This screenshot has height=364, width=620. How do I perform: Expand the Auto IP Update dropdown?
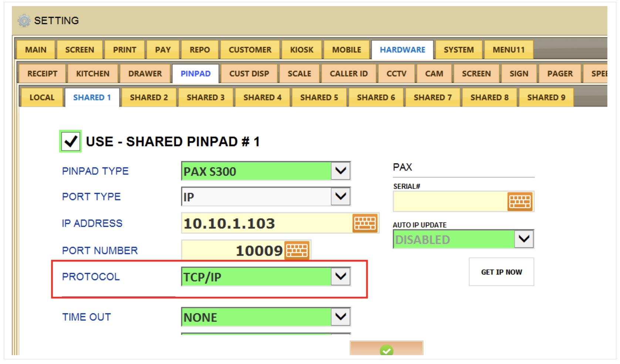[524, 239]
